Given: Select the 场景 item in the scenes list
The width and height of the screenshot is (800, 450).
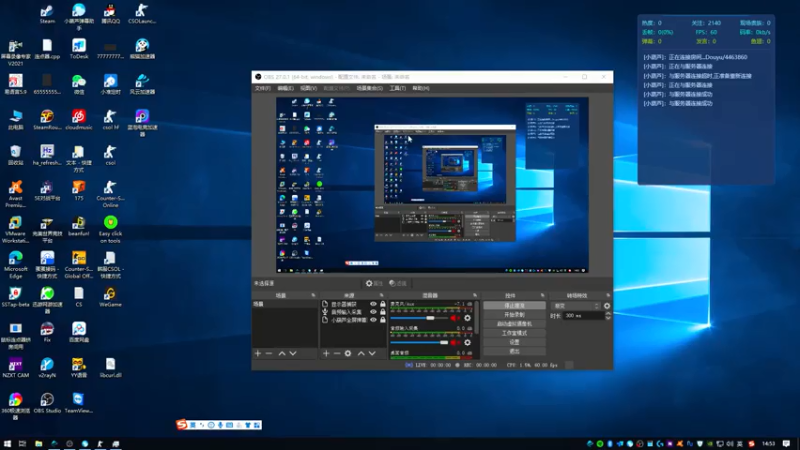Looking at the screenshot, I should (285, 304).
